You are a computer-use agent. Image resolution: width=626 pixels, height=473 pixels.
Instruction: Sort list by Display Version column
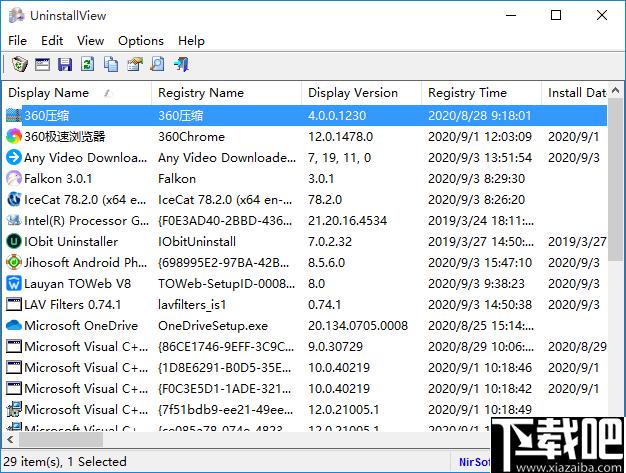pos(352,93)
